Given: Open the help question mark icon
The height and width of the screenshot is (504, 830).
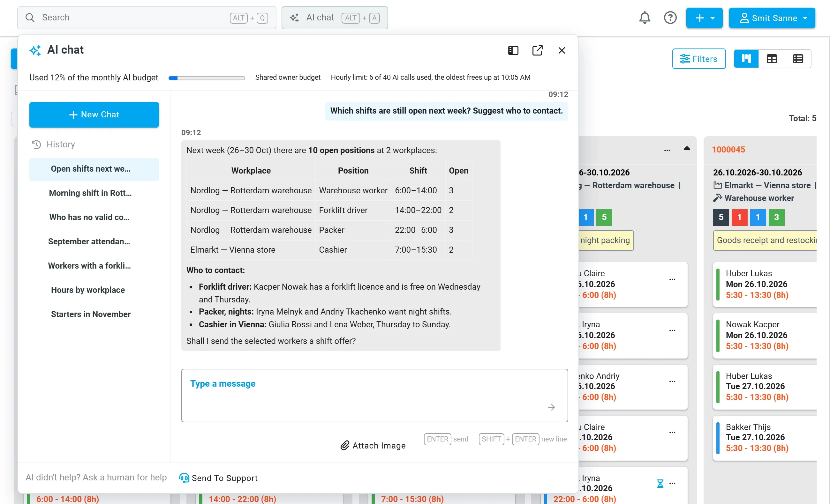Looking at the screenshot, I should 670,18.
